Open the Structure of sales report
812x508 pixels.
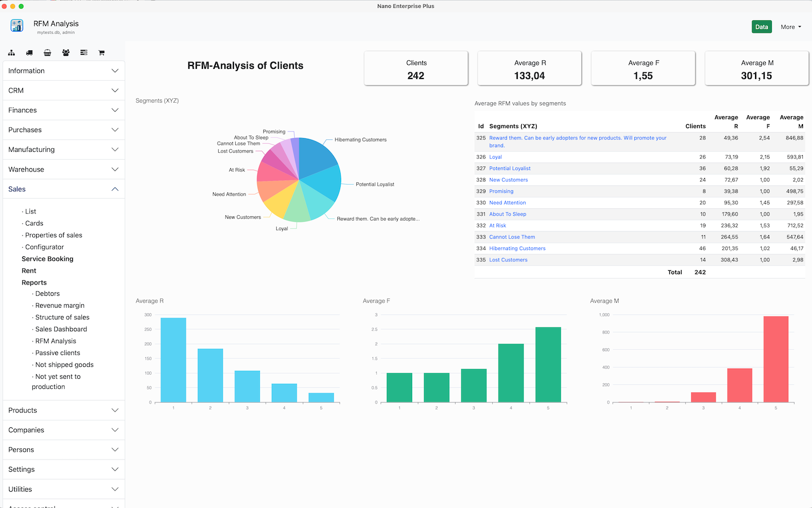[62, 317]
